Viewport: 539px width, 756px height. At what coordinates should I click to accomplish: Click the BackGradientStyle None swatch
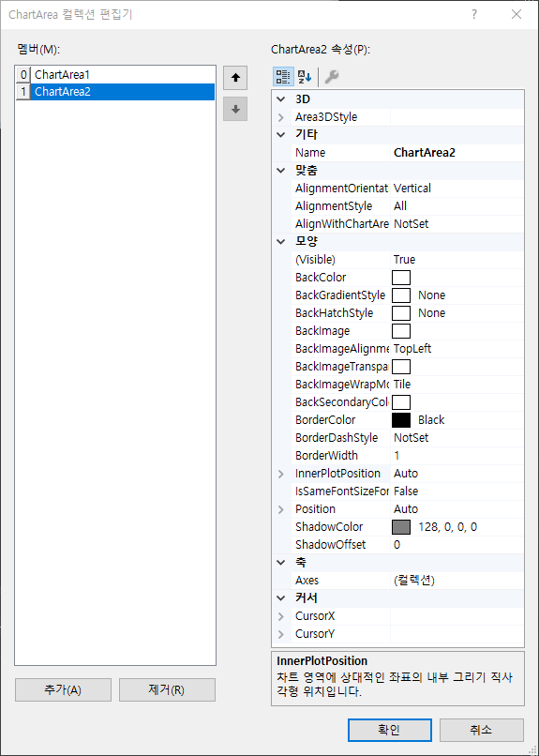pyautogui.click(x=401, y=295)
